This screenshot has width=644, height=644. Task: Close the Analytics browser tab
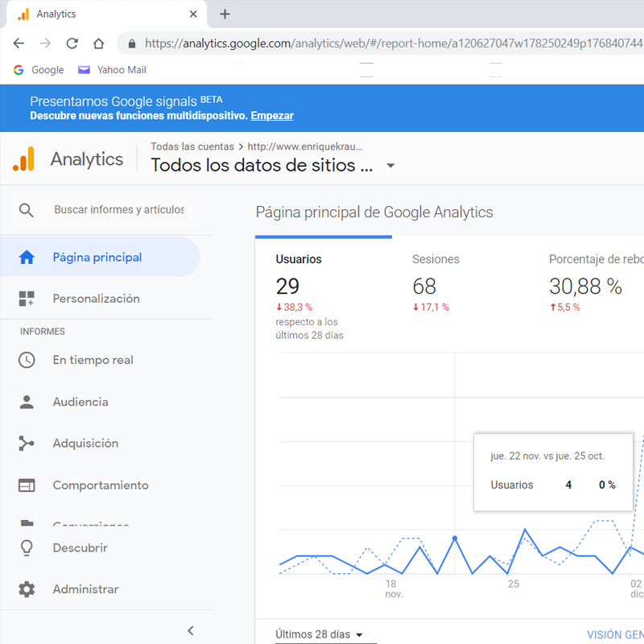click(193, 14)
